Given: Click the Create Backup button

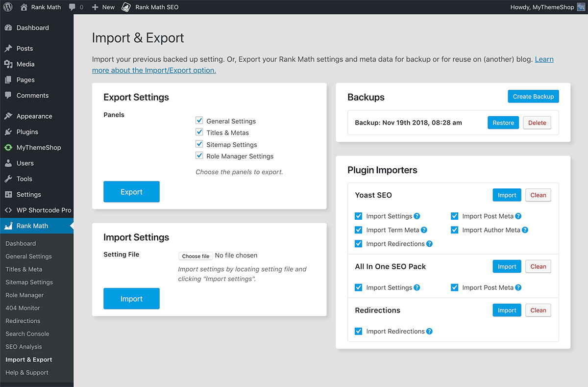Looking at the screenshot, I should 533,97.
